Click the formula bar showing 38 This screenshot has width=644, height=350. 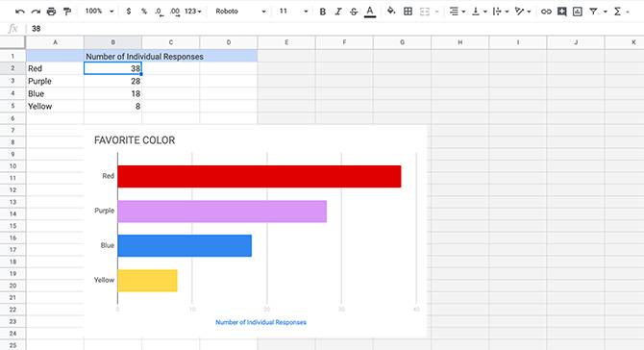tap(334, 28)
